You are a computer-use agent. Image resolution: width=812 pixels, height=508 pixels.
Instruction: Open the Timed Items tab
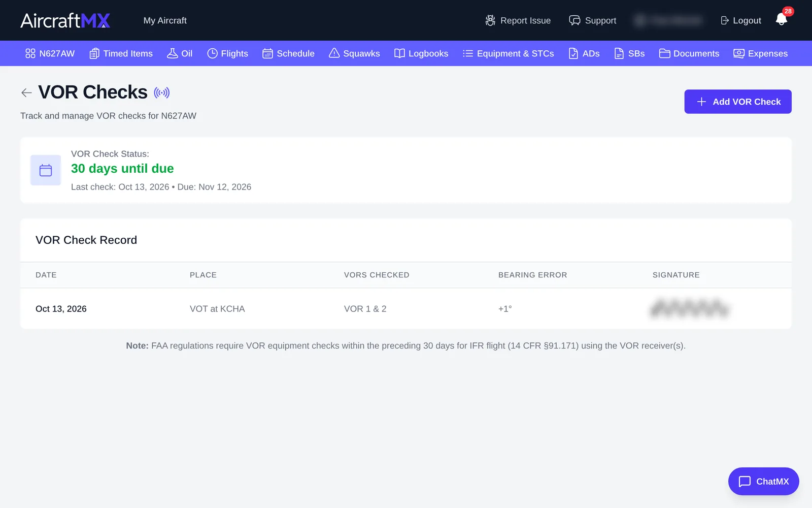click(x=121, y=53)
